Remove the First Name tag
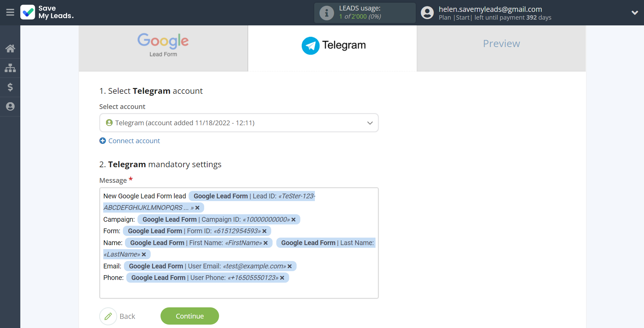The width and height of the screenshot is (644, 328). pos(266,243)
